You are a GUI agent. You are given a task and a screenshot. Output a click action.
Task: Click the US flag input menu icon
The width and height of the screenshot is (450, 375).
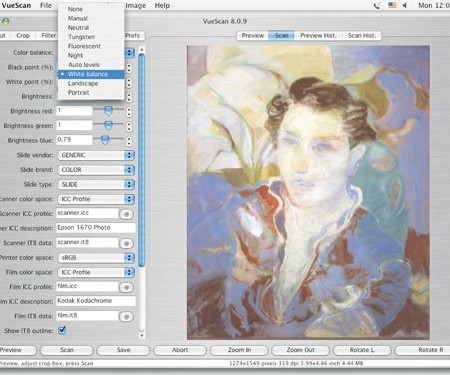pyautogui.click(x=392, y=5)
